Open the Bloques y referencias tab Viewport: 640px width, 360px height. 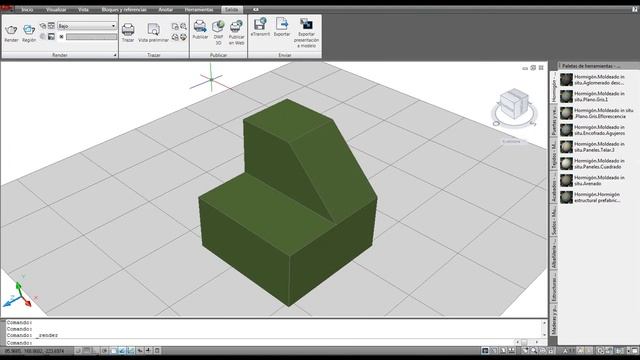tap(124, 9)
